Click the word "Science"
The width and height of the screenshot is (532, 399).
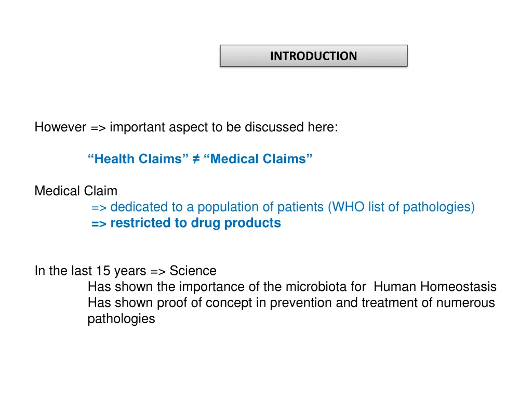(193, 271)
